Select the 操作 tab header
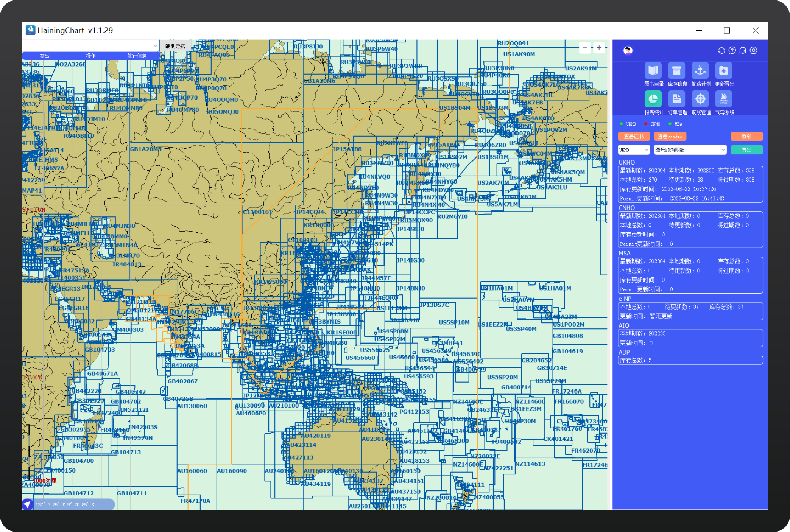The height and width of the screenshot is (532, 790). tap(91, 56)
